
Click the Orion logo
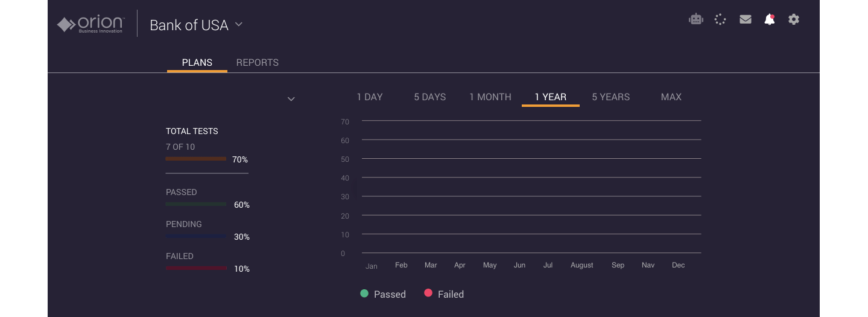pyautogui.click(x=90, y=25)
